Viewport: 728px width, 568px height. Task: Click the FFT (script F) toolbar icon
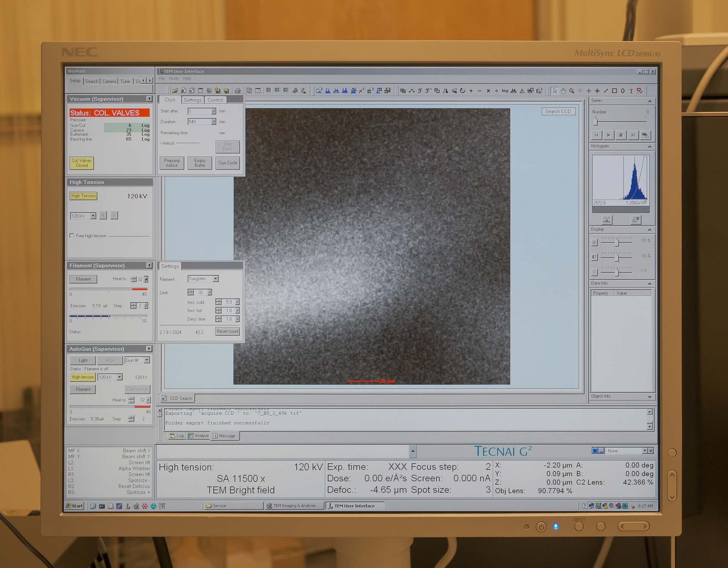[x=420, y=91]
